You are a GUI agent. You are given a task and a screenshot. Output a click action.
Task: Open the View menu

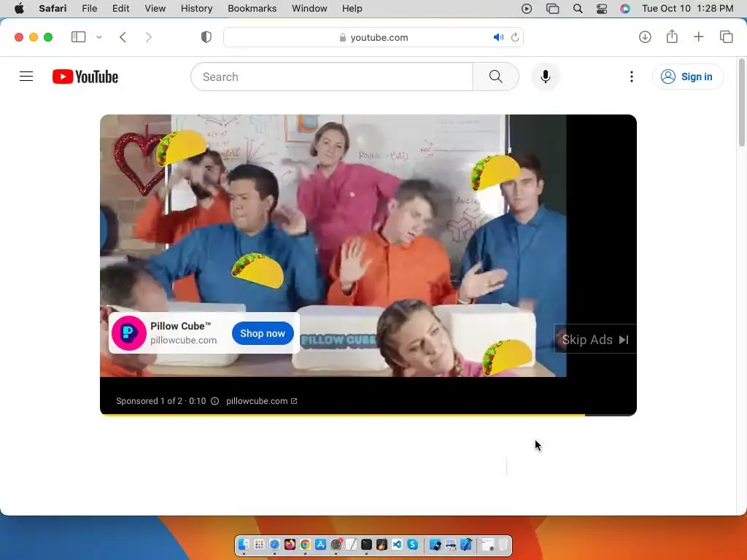(x=155, y=9)
